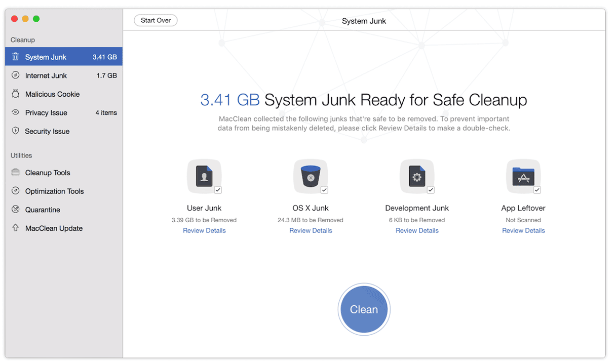Click the '4 items' Privacy Issue count
Viewport: 616px width, 364px height.
point(106,112)
